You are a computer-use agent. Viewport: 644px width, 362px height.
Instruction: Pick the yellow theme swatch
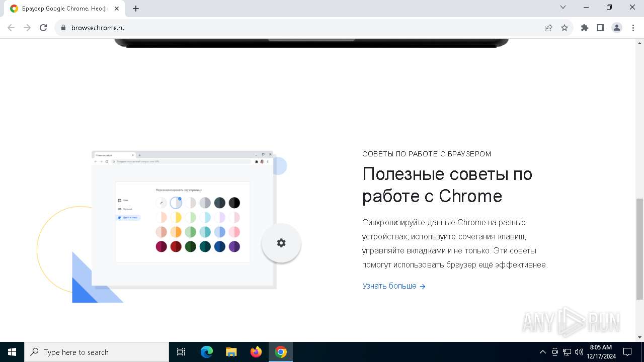176,217
